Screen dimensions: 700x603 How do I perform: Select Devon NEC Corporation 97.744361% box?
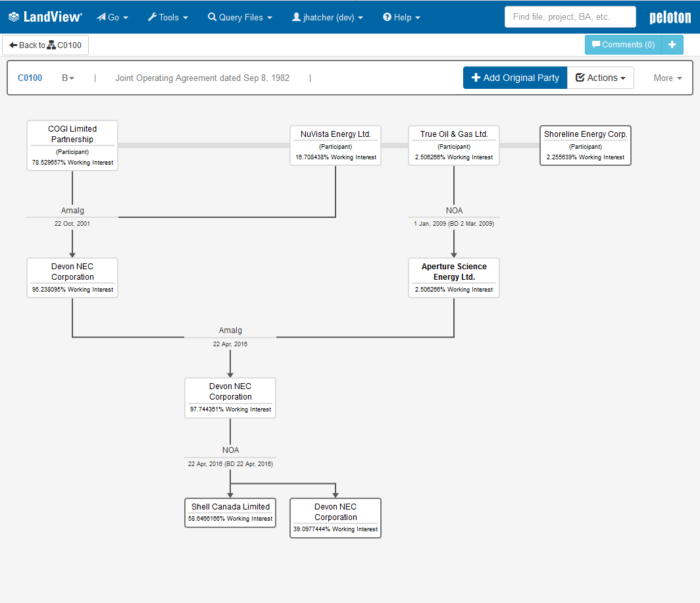[x=230, y=398]
